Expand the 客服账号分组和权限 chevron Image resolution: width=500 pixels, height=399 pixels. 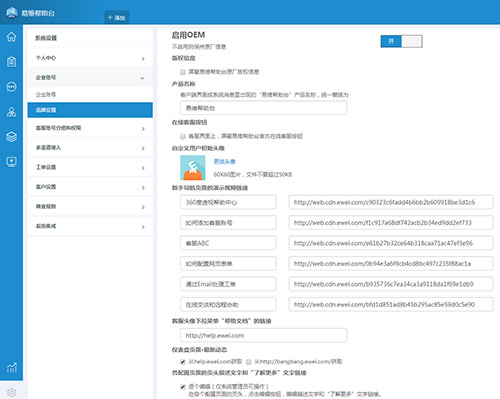143,129
